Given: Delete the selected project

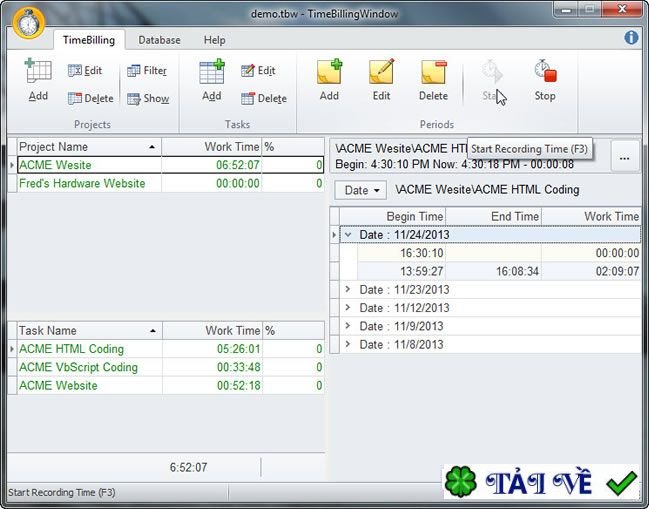Looking at the screenshot, I should tap(91, 98).
